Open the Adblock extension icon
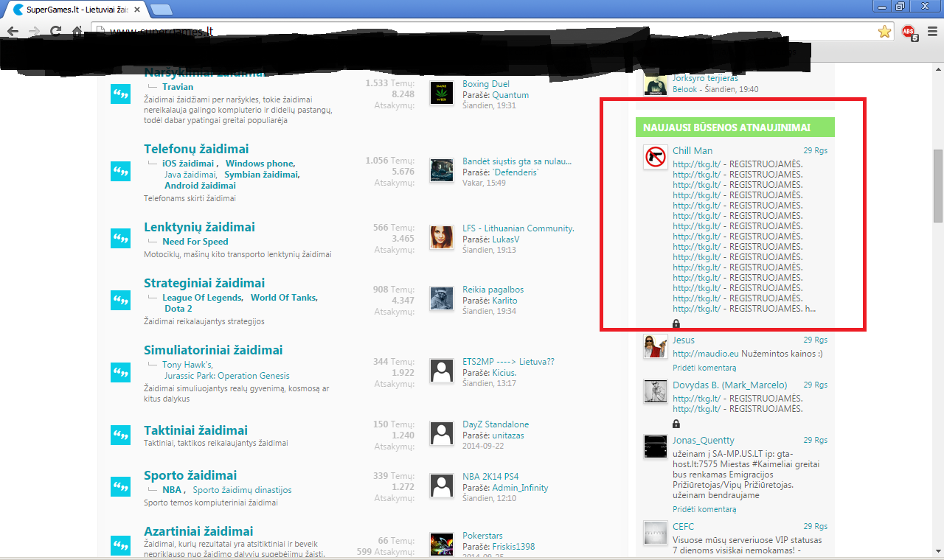This screenshot has width=944, height=560. (910, 32)
